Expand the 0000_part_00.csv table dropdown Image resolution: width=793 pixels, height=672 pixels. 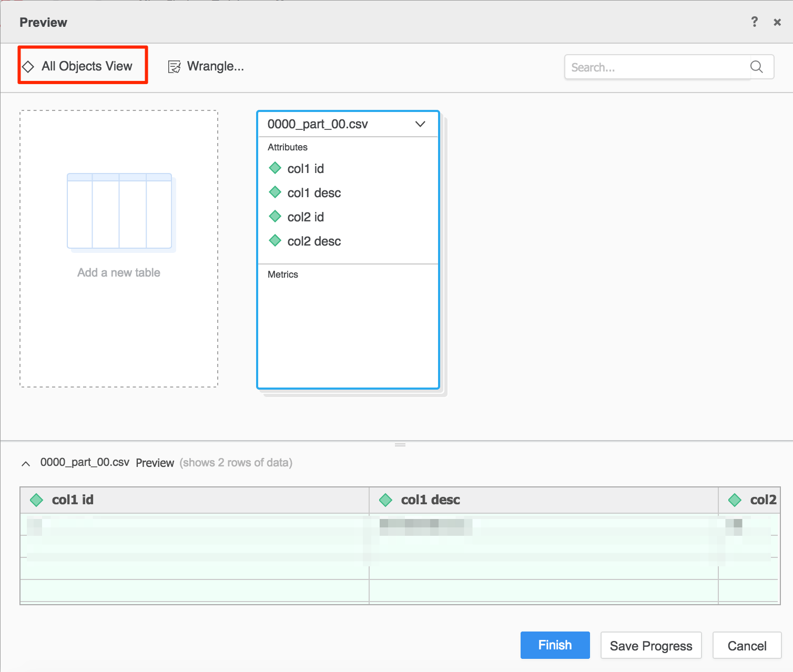pos(420,124)
